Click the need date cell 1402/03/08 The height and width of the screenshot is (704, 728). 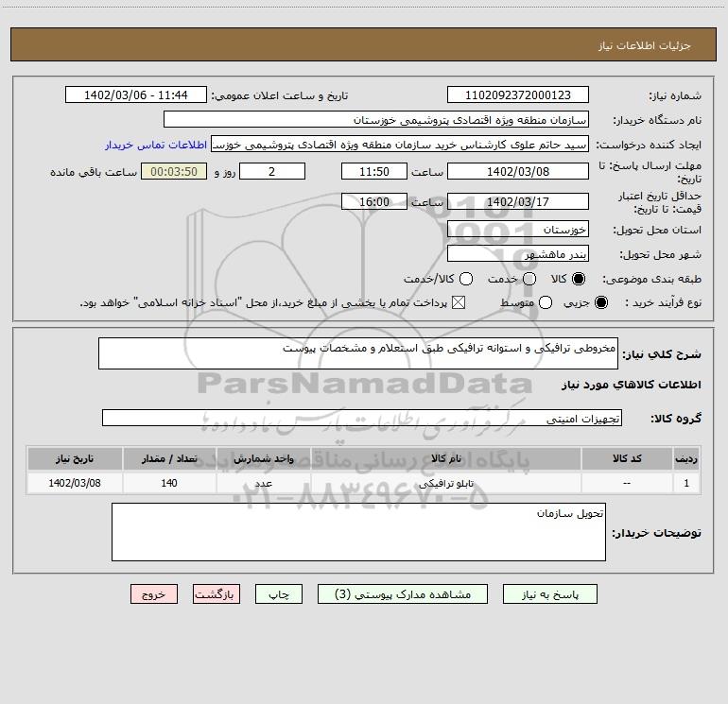click(x=75, y=483)
